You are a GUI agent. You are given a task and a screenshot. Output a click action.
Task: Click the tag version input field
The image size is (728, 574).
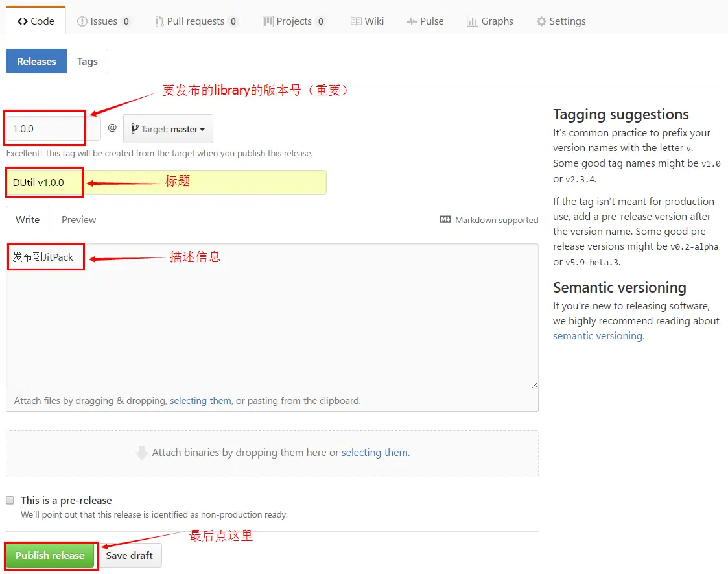[x=53, y=128]
